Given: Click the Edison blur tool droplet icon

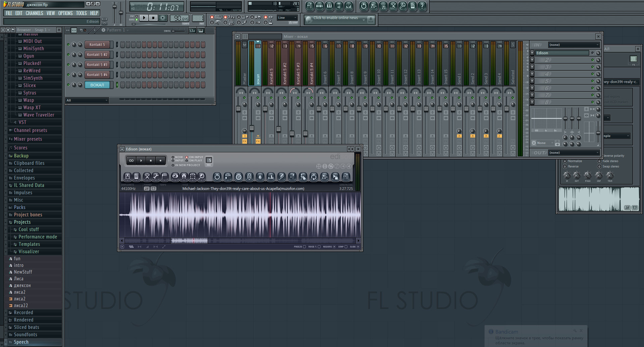Looking at the screenshot, I should 260,177.
